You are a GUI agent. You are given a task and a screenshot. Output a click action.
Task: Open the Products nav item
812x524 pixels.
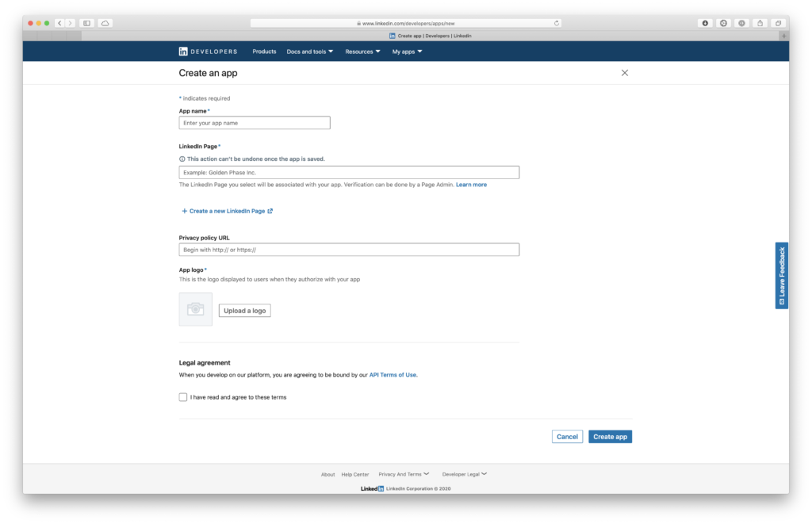[x=264, y=52]
